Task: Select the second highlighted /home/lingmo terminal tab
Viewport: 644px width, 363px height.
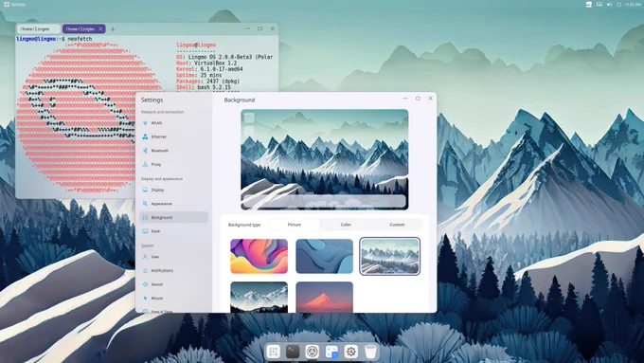Action: (x=83, y=28)
